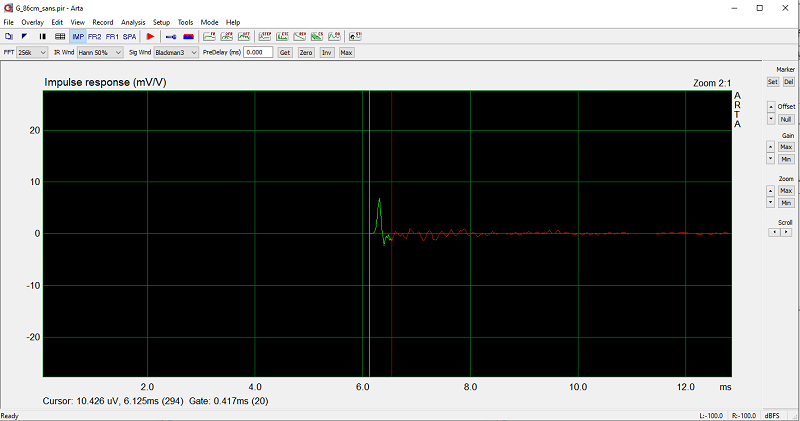
Task: Click the Offset down arrow
Action: pyautogui.click(x=771, y=119)
